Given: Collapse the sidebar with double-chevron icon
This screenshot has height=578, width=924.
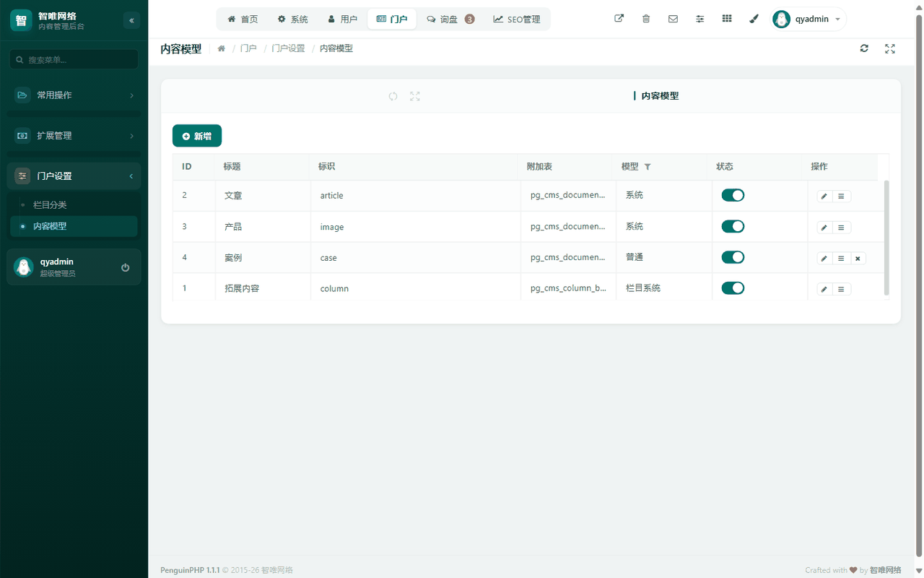Looking at the screenshot, I should [x=131, y=20].
